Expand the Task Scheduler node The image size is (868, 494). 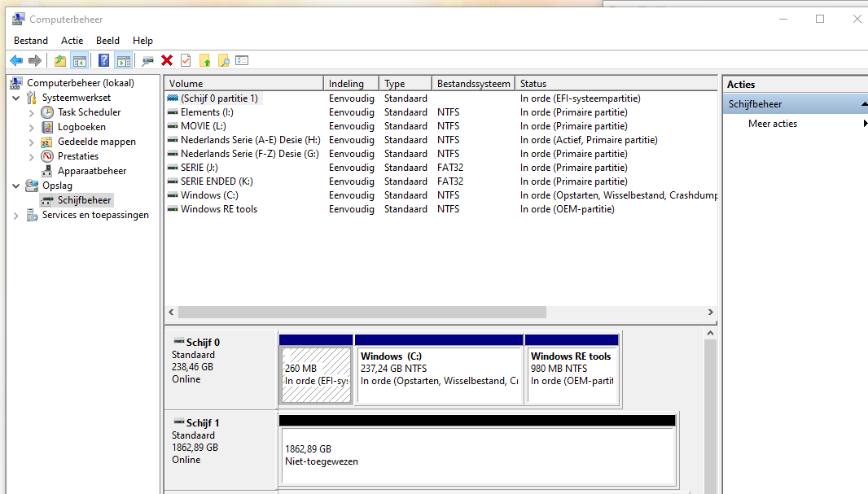(x=32, y=113)
